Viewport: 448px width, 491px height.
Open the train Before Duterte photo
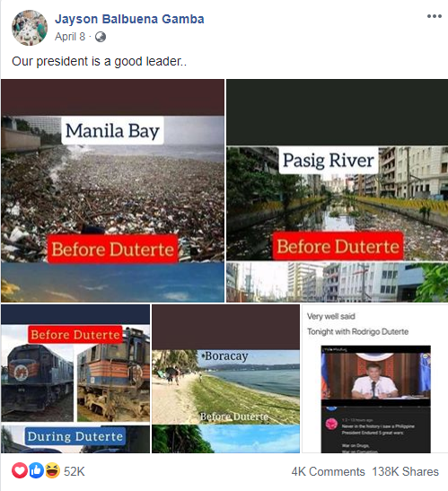(x=75, y=379)
